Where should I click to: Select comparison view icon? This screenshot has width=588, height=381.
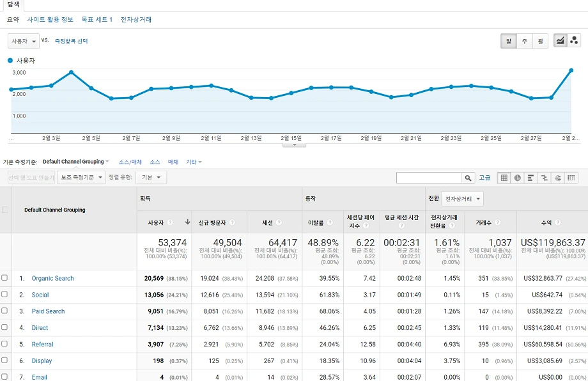pos(544,178)
